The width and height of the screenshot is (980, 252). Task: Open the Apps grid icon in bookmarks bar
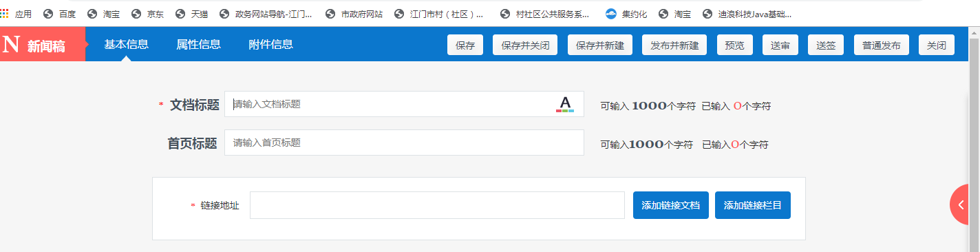click(x=5, y=13)
